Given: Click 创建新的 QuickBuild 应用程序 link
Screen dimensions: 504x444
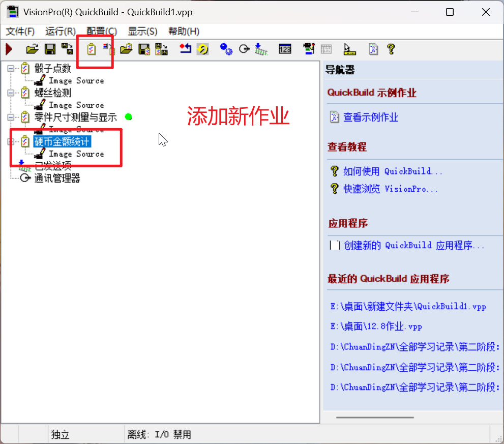Looking at the screenshot, I should (x=414, y=245).
